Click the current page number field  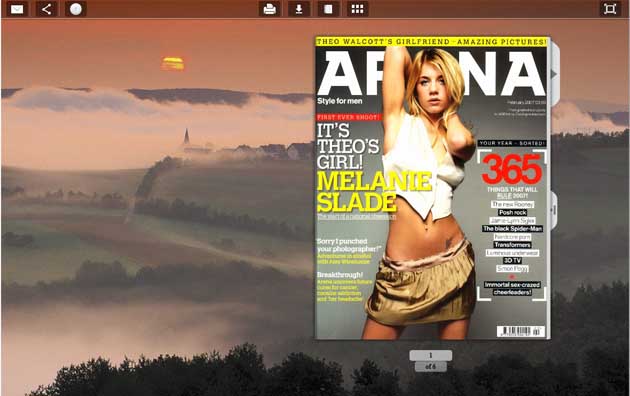pyautogui.click(x=431, y=355)
